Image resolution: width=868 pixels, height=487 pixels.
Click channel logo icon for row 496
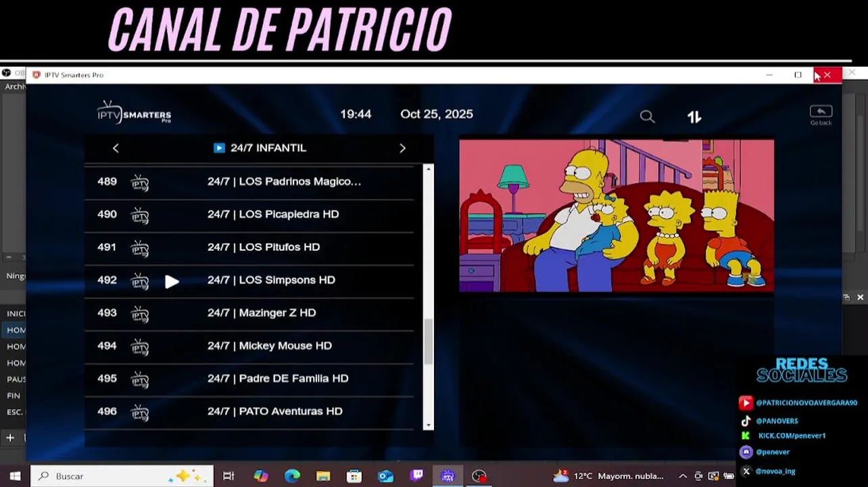click(140, 413)
